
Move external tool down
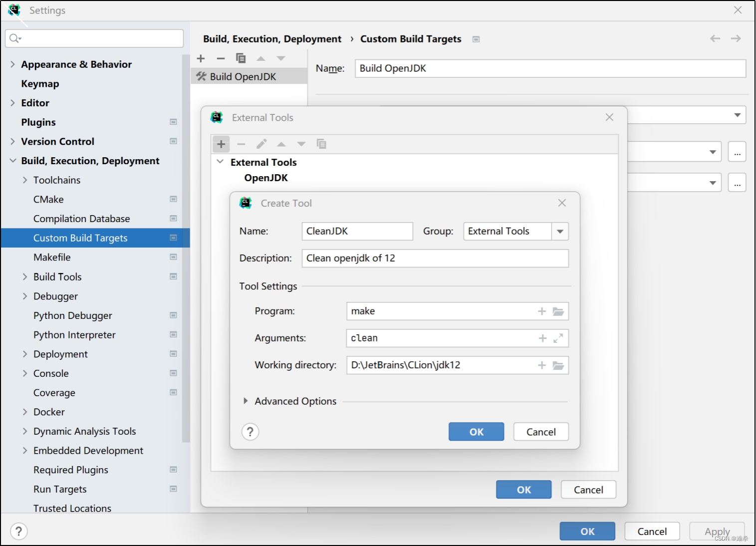301,144
